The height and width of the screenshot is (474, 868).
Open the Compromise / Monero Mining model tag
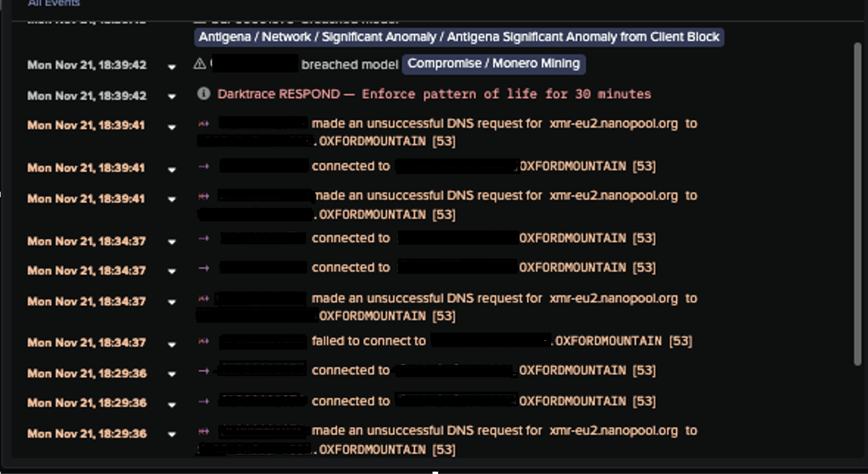pos(493,64)
